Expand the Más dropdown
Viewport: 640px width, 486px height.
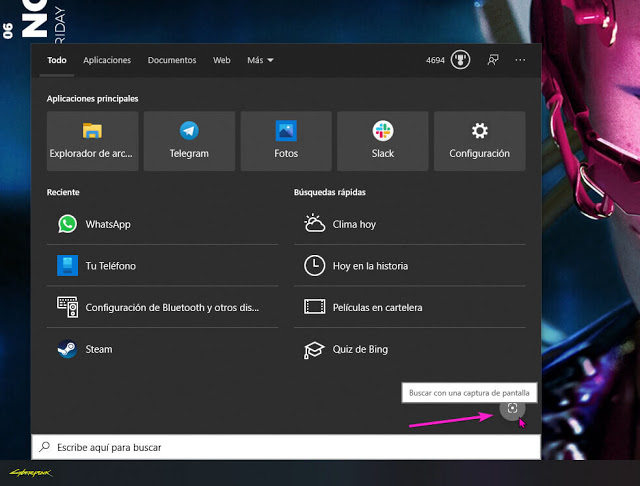tap(260, 60)
